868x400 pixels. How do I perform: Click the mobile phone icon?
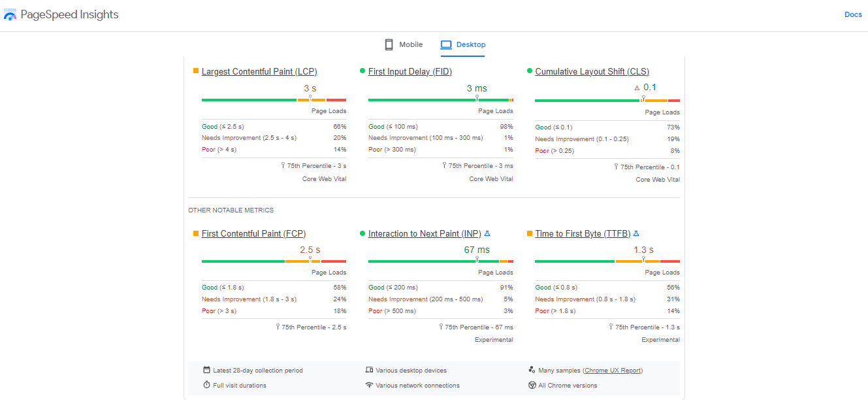click(x=389, y=44)
